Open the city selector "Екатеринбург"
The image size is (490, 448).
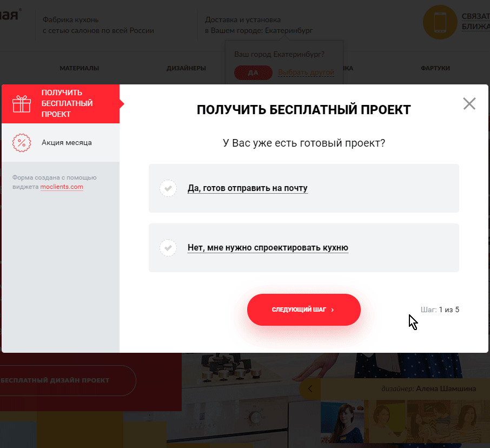click(288, 31)
